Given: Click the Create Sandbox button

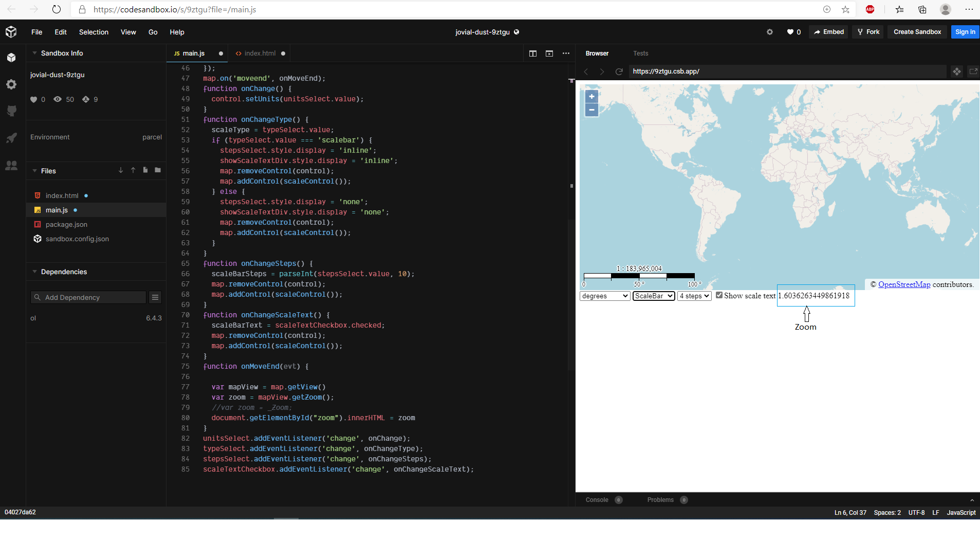Looking at the screenshot, I should point(917,32).
